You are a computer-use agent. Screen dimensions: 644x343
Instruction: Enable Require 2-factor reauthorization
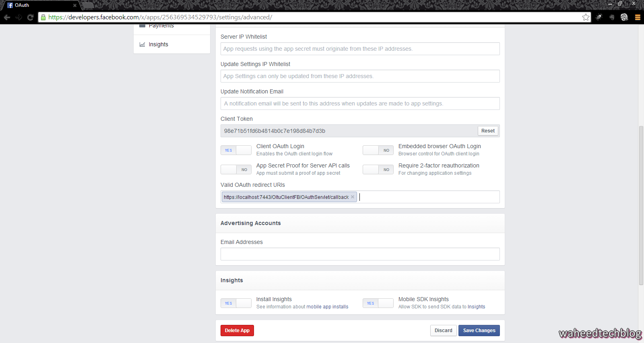[x=378, y=169]
